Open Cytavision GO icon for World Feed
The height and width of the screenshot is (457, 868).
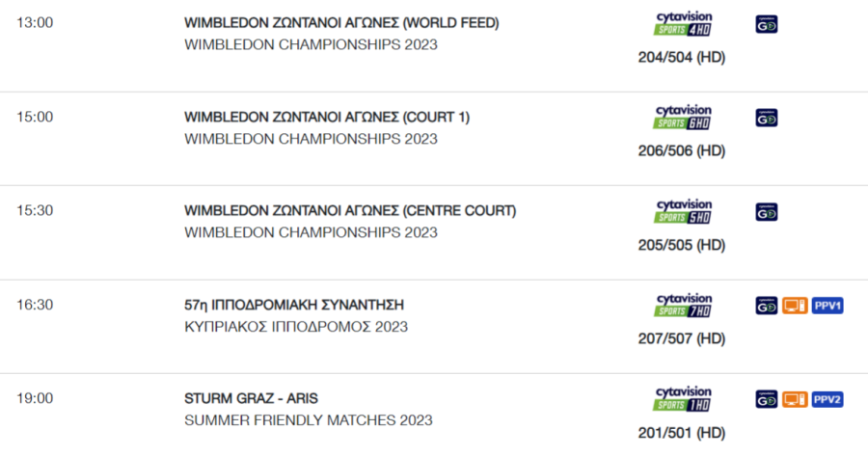(x=767, y=24)
